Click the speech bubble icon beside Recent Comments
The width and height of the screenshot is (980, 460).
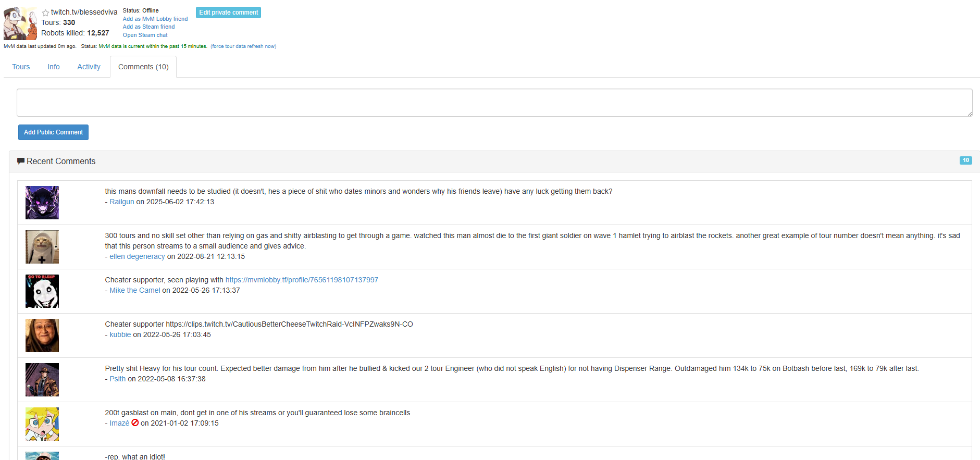[21, 161]
